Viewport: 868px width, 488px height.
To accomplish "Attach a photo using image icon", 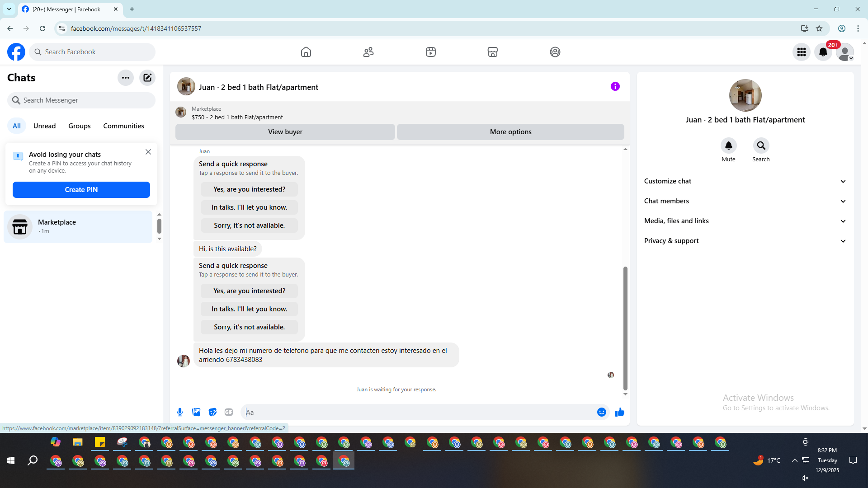I will 196,412.
